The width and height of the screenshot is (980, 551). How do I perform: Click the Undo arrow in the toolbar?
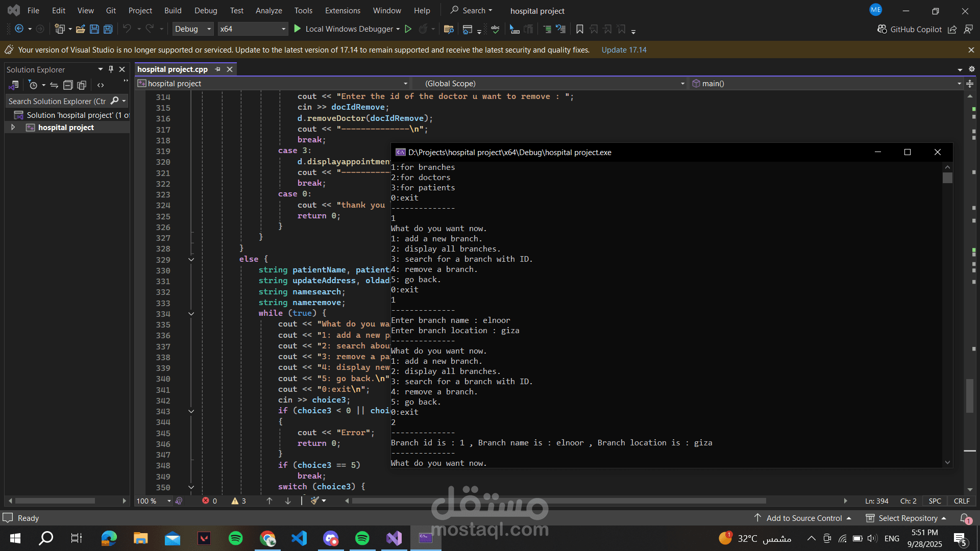point(127,29)
